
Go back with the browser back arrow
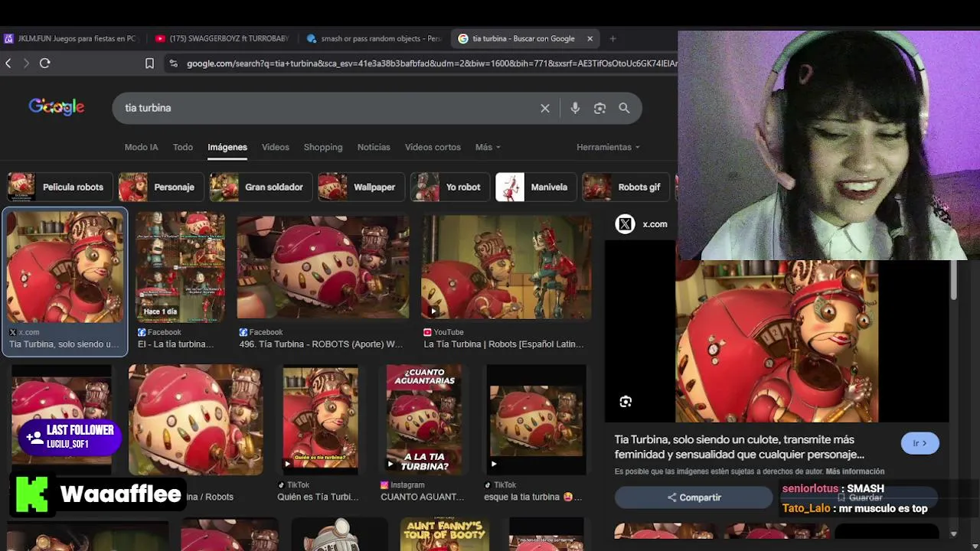pyautogui.click(x=8, y=64)
